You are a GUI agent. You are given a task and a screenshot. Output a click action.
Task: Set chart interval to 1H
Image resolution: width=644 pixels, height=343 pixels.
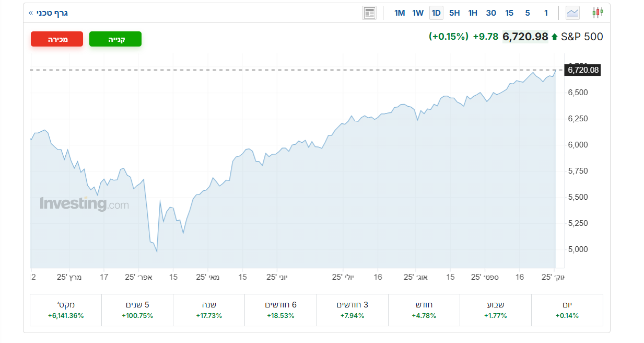point(473,13)
